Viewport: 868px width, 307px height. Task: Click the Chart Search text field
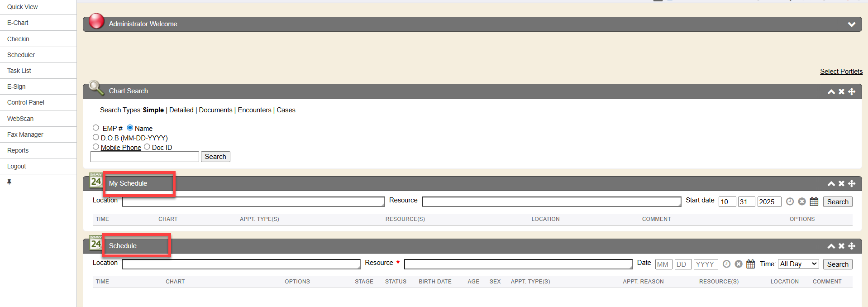[144, 157]
